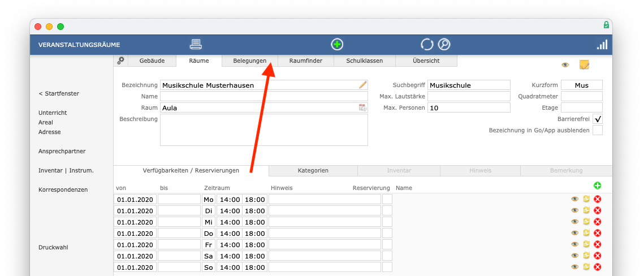Check Reservierung box in Mi row
The image size is (644, 276).
coord(387,222)
